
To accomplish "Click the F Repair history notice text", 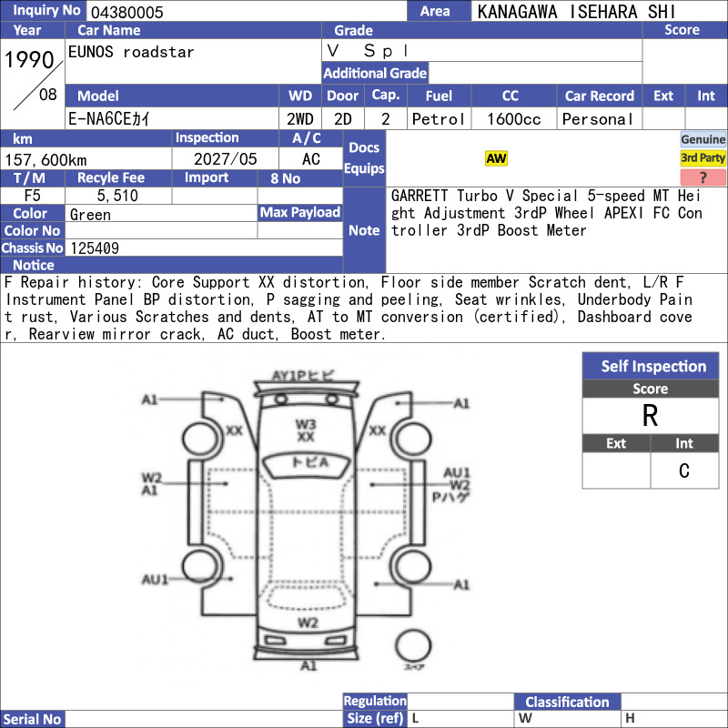I will click(349, 308).
